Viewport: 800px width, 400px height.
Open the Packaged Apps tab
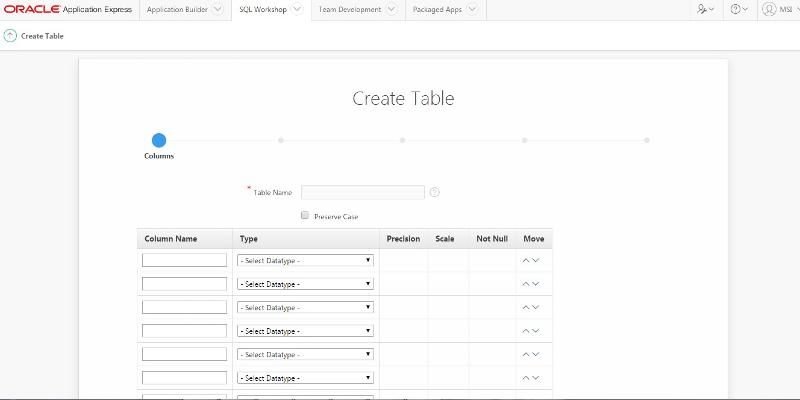(x=437, y=9)
